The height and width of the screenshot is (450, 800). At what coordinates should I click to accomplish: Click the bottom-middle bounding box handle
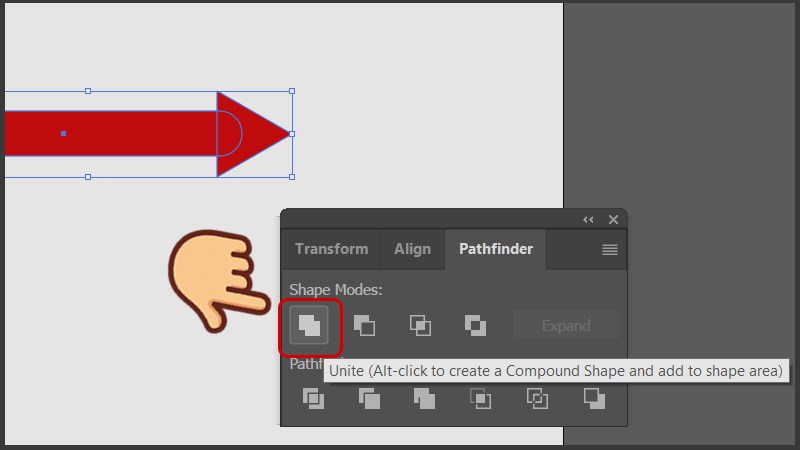[x=88, y=177]
